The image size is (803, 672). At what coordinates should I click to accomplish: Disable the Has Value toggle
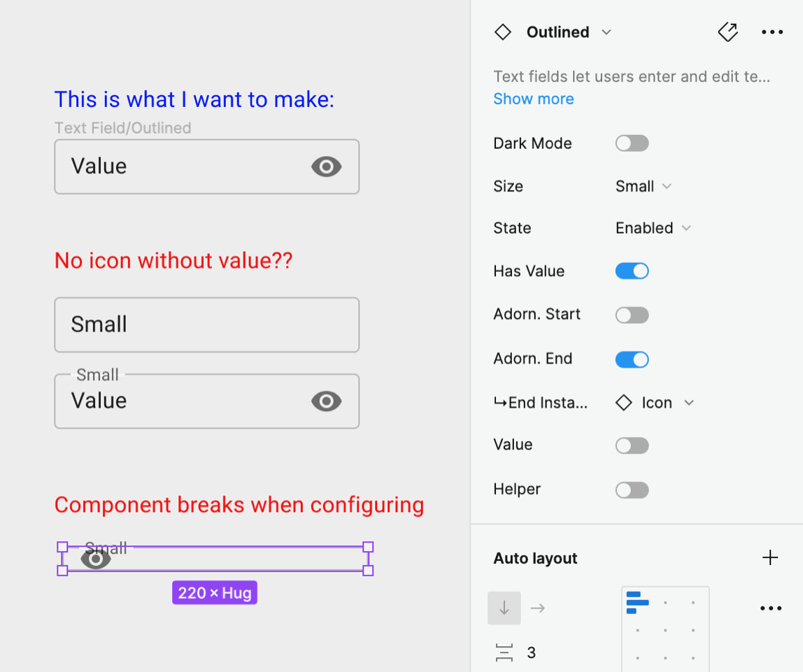(x=632, y=271)
